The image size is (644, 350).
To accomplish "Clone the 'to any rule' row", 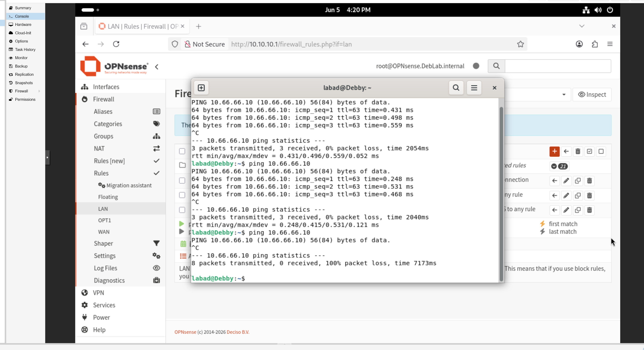I will tap(578, 210).
